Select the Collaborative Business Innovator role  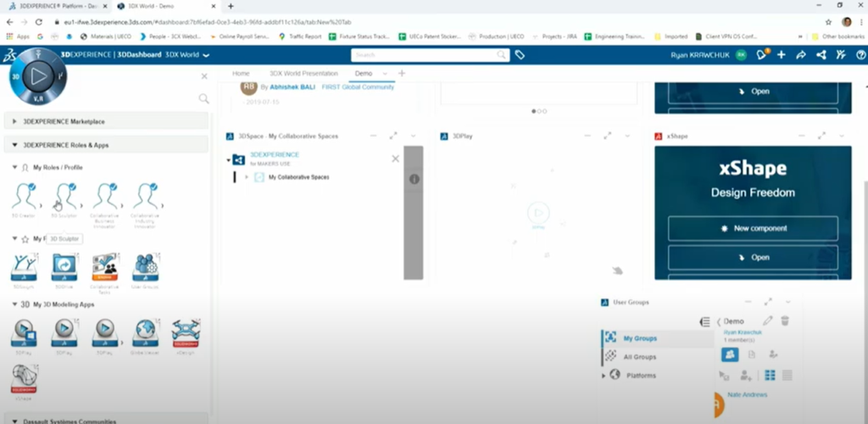coord(105,197)
